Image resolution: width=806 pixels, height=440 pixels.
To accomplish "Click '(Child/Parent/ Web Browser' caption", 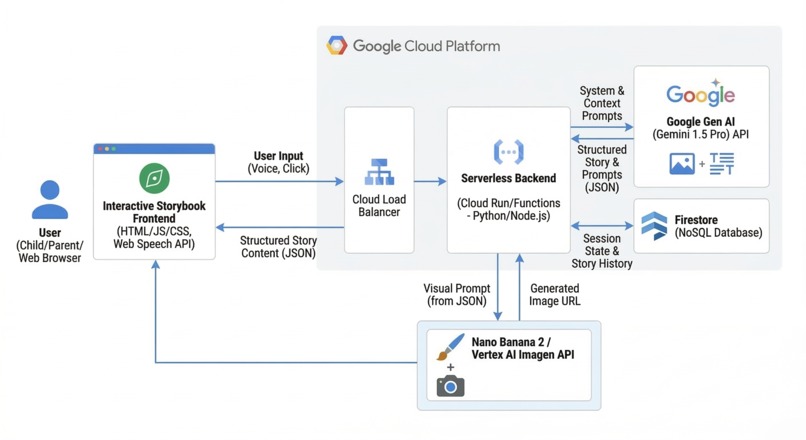I will click(50, 252).
